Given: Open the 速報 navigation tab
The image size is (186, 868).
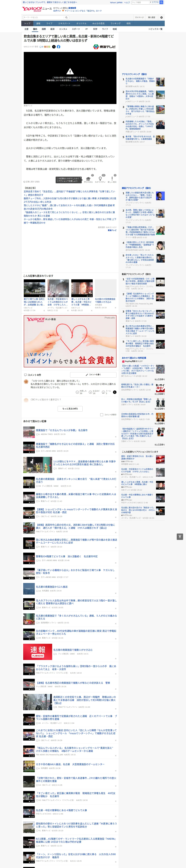Looking at the screenshot, I should click(x=38, y=24).
